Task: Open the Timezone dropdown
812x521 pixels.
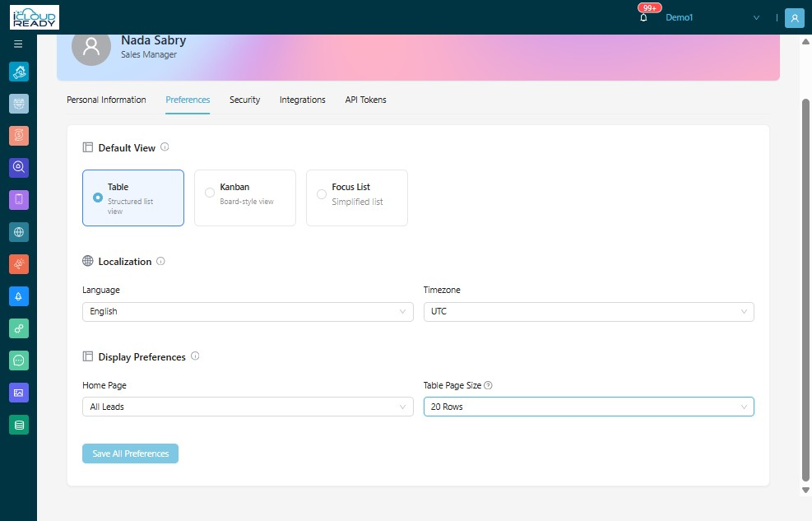Action: pyautogui.click(x=589, y=312)
